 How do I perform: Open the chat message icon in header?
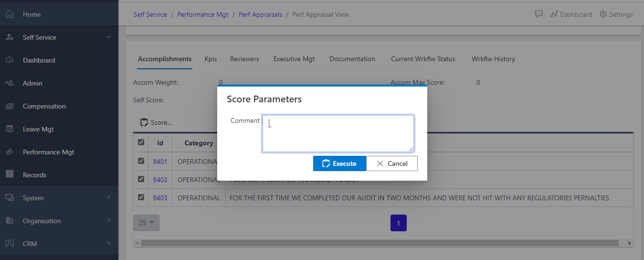(x=539, y=14)
